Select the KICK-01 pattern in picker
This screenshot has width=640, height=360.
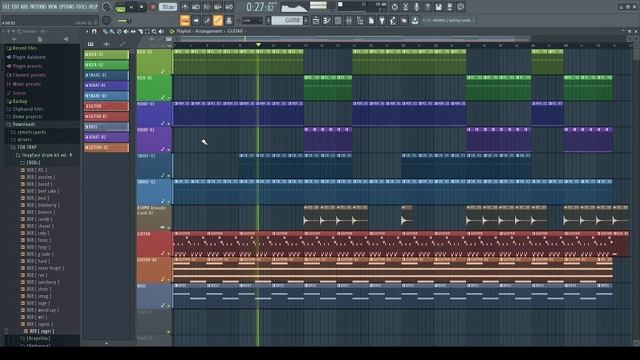click(107, 54)
